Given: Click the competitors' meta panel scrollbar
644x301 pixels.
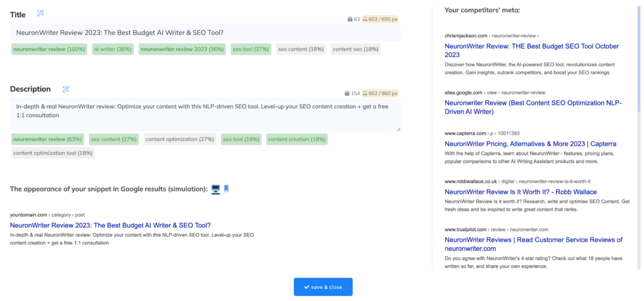Looking at the screenshot, I should pyautogui.click(x=639, y=57).
